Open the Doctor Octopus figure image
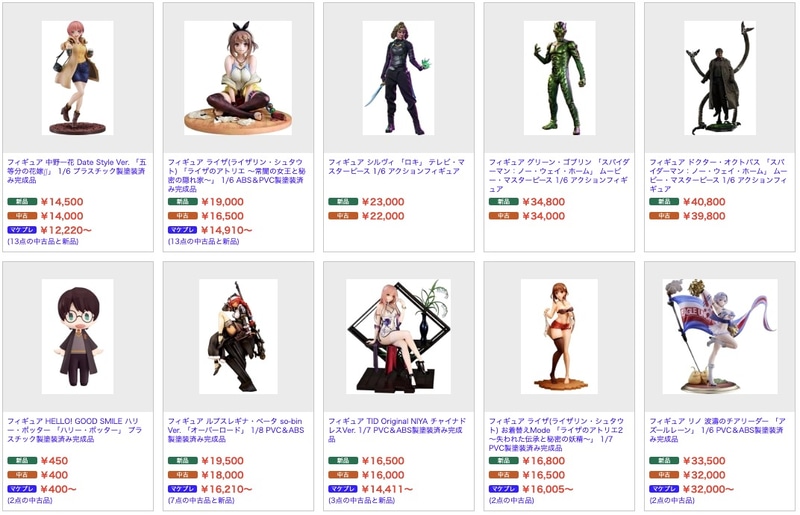This screenshot has width=800, height=515. pos(720,78)
